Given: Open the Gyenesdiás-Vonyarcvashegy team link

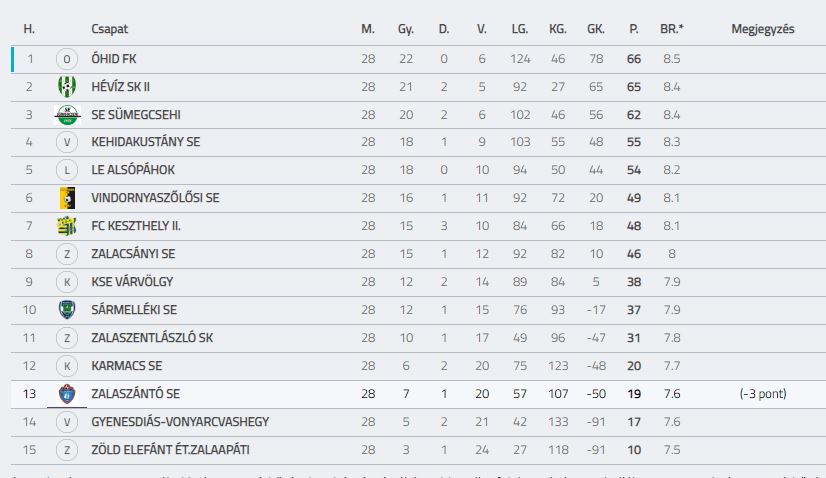Looking at the screenshot, I should 180,422.
